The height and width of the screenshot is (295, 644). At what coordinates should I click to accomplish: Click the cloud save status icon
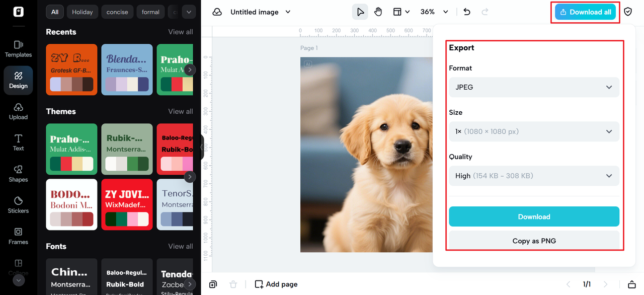(x=217, y=12)
